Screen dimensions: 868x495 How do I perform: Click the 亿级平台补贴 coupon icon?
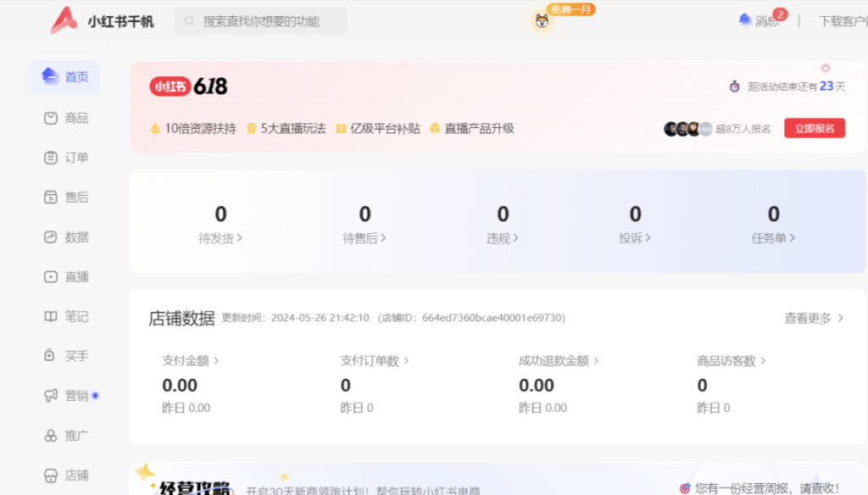pos(341,129)
